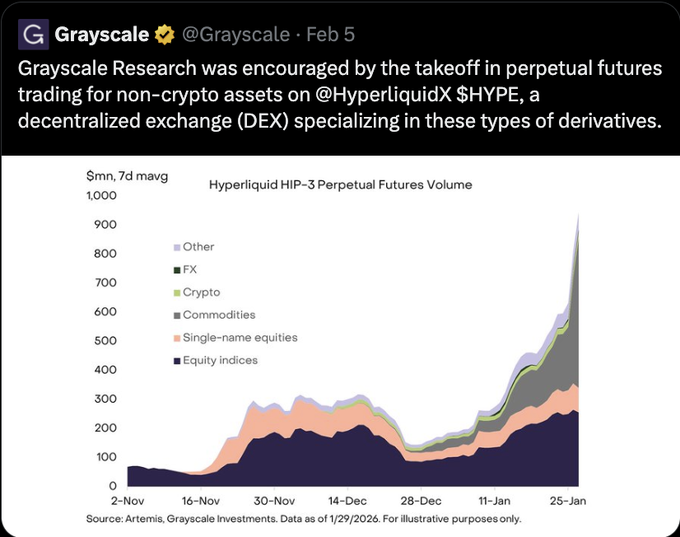Image resolution: width=680 pixels, height=537 pixels.
Task: Open the @Grayscale handle link
Action: pos(237,36)
